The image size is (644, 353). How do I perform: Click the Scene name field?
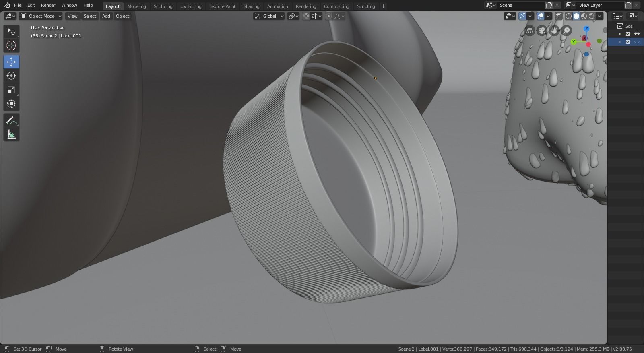pyautogui.click(x=521, y=5)
